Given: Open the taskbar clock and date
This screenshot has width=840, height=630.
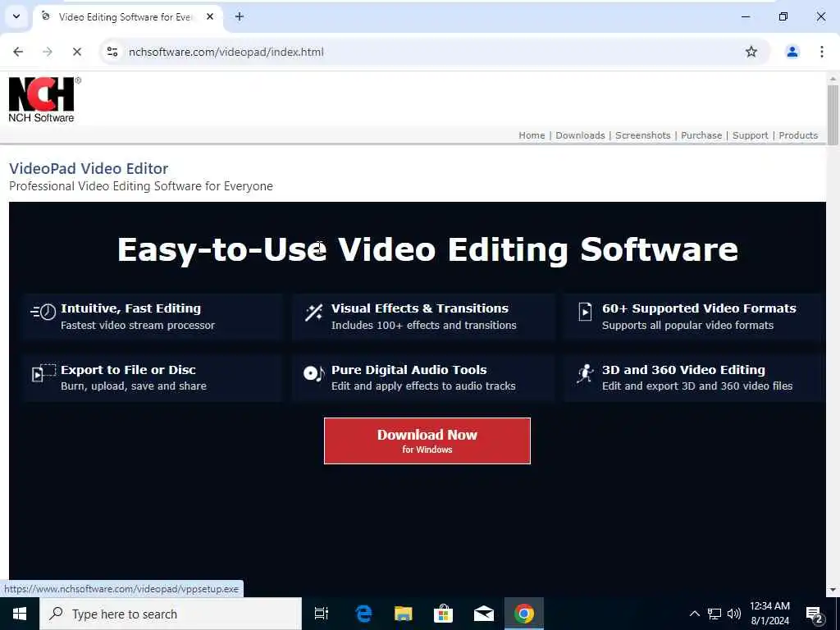Looking at the screenshot, I should tap(769, 614).
